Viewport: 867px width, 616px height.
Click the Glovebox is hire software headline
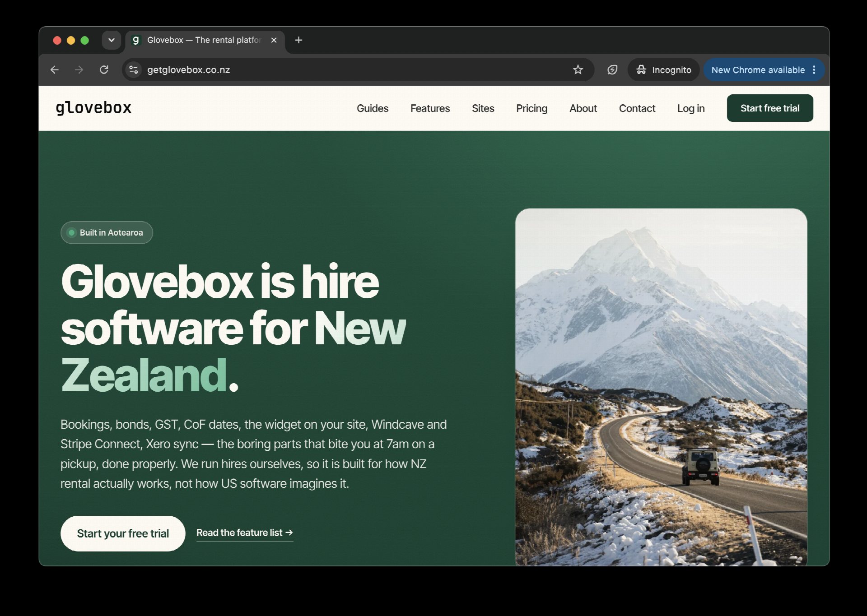[x=233, y=328]
